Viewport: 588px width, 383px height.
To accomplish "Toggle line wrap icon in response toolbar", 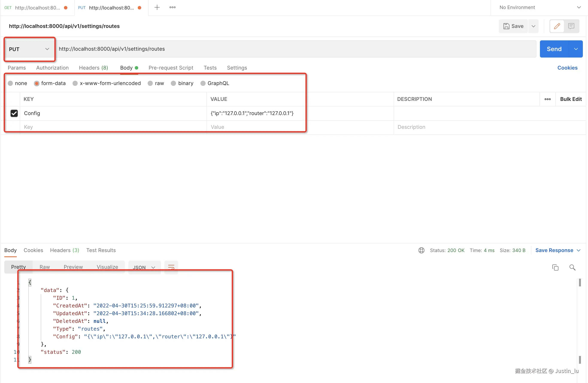I will (171, 267).
